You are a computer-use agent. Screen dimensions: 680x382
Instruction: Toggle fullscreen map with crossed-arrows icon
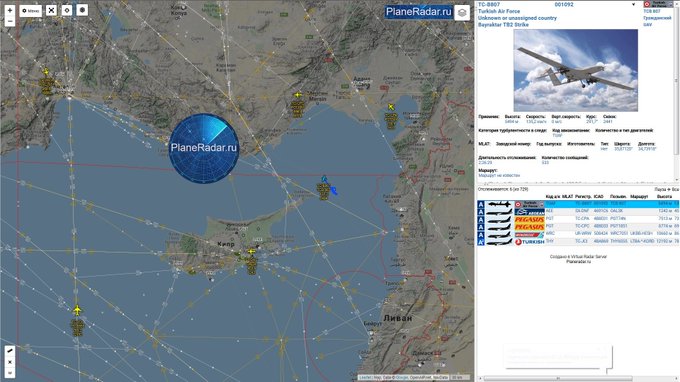pyautogui.click(x=51, y=10)
